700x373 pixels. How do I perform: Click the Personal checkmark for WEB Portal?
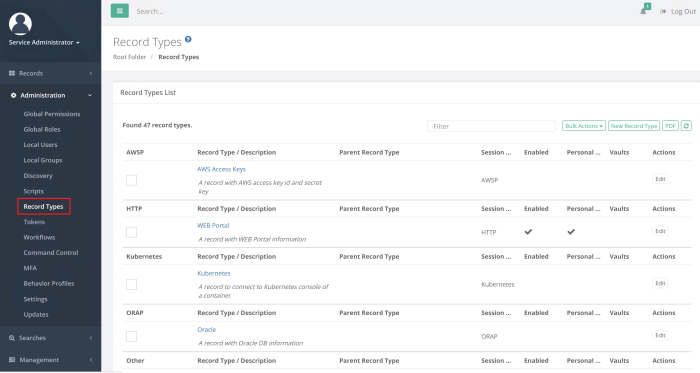pos(571,232)
